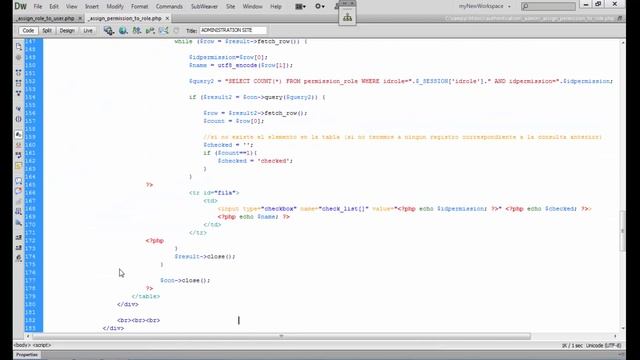Collapse full tag in coding toolbar
Screen dimensions: 640x360
click(x=19, y=73)
